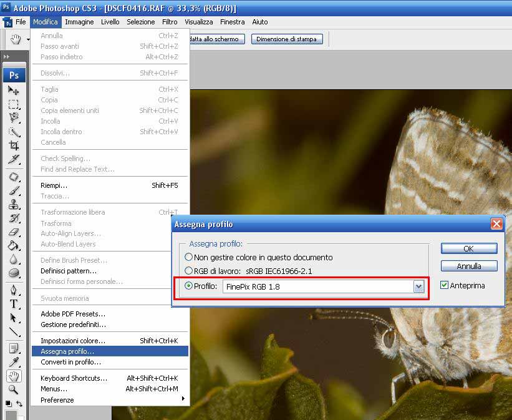512x420 pixels.
Task: Choose 'Riempi...' menu entry
Action: [x=110, y=185]
